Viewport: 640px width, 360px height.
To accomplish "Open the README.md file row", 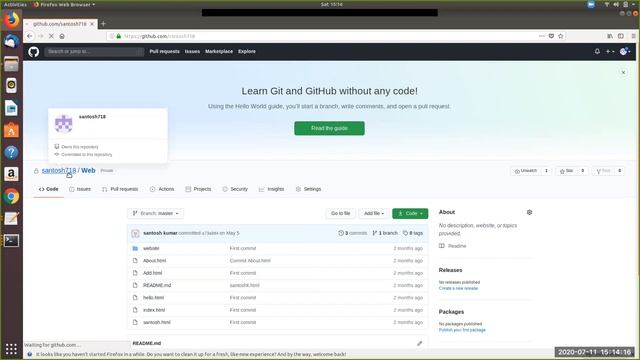I will click(x=278, y=285).
